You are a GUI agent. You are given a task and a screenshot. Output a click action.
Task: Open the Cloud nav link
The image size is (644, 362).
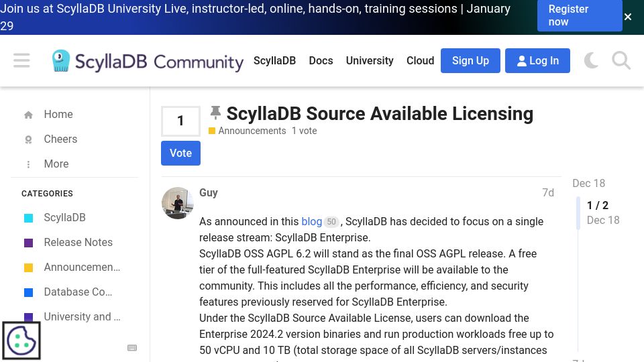tap(420, 60)
